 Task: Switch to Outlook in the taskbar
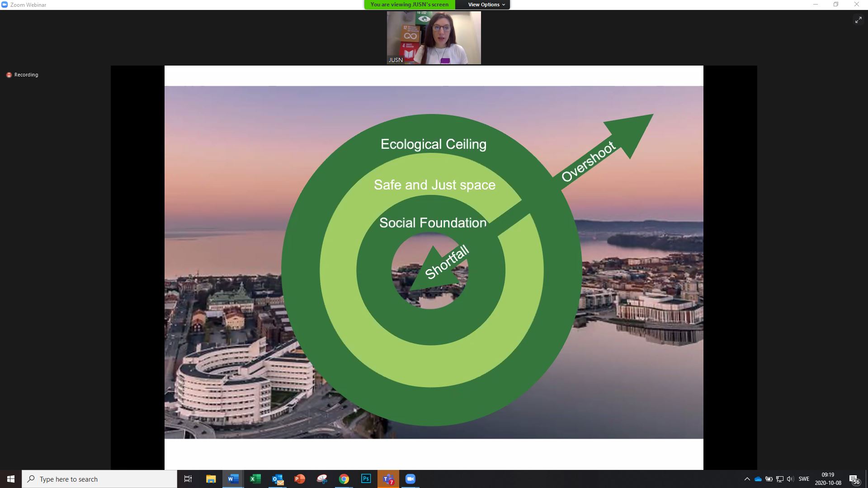click(x=278, y=479)
